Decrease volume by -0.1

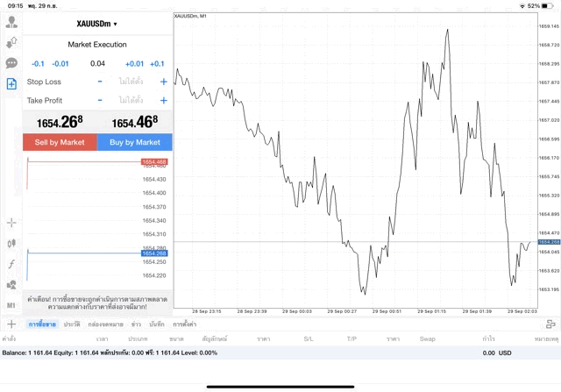coord(38,63)
